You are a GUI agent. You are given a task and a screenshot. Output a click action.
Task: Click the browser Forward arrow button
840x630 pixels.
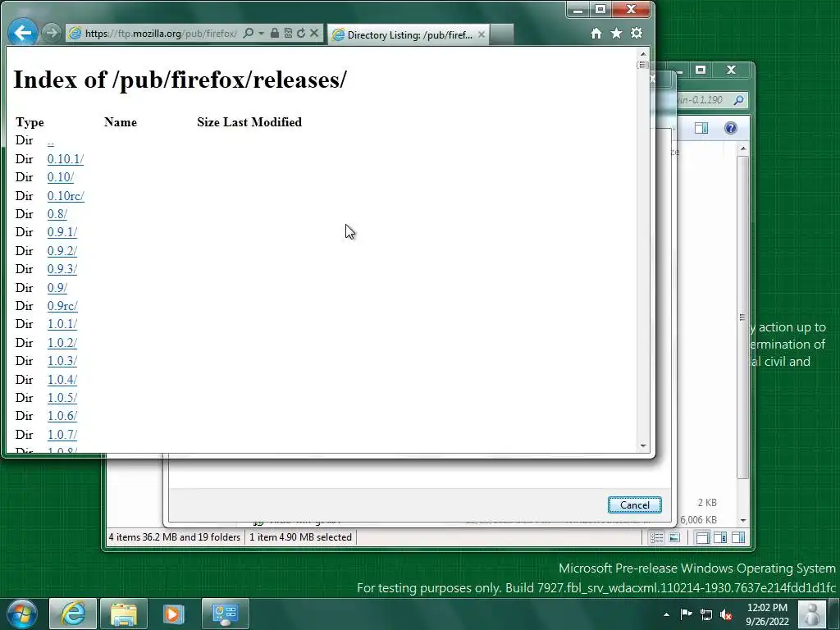click(52, 33)
